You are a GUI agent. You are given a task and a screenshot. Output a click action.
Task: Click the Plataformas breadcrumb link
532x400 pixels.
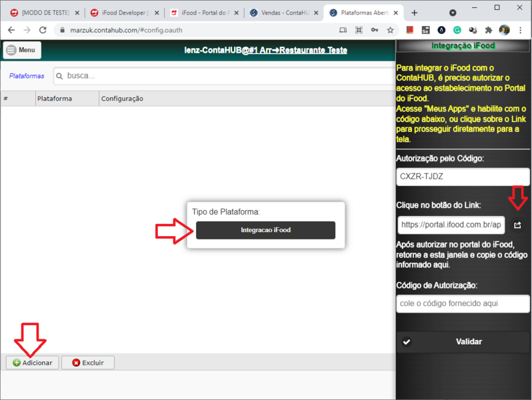click(27, 76)
